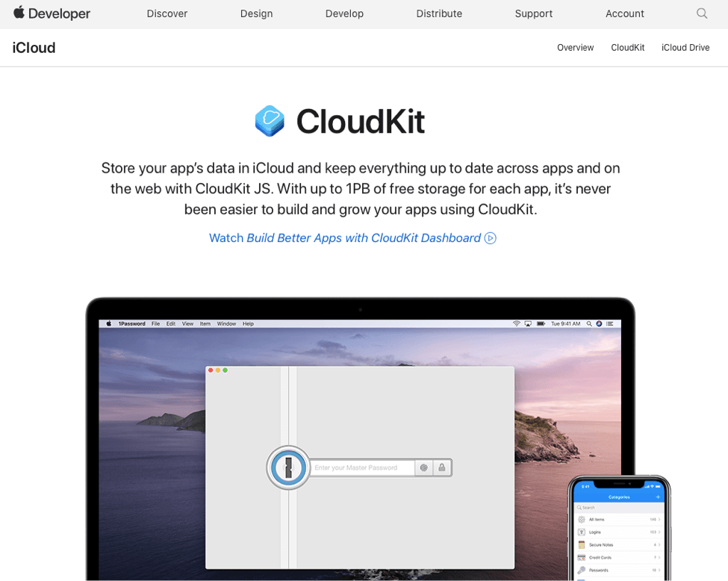The width and height of the screenshot is (728, 581).
Task: Click the 1Password lock emblem in image
Action: click(288, 467)
